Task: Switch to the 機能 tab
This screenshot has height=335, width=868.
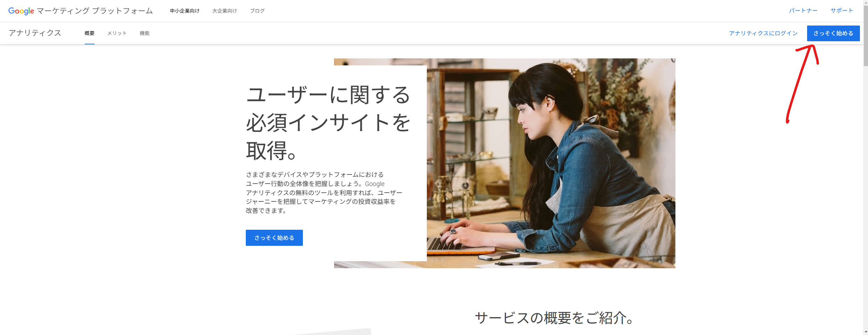Action: point(145,33)
